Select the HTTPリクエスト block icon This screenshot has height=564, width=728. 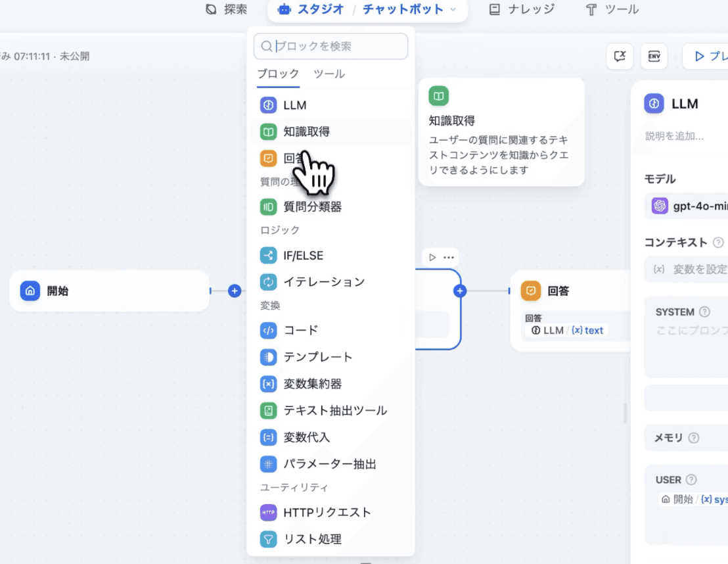(268, 512)
